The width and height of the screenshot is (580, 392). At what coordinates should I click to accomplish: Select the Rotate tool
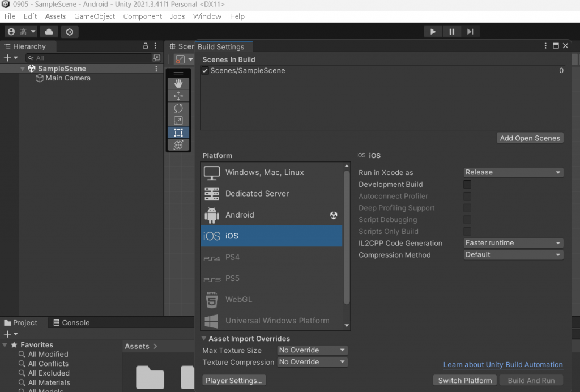click(178, 108)
